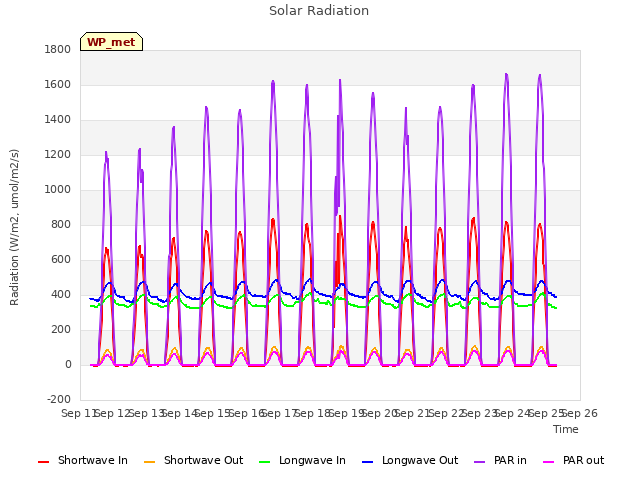Click the red Shortwave In legend swatch
The image size is (640, 480).
point(43,462)
